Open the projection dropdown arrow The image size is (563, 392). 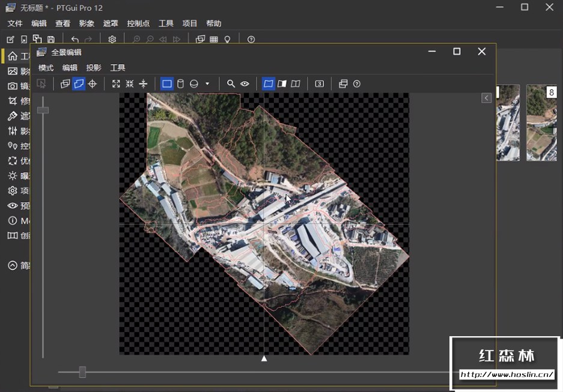click(207, 84)
